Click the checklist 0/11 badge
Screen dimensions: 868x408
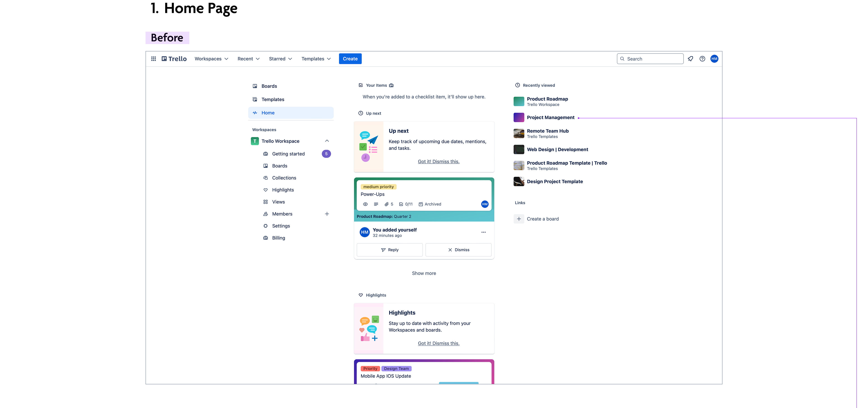[x=406, y=204]
